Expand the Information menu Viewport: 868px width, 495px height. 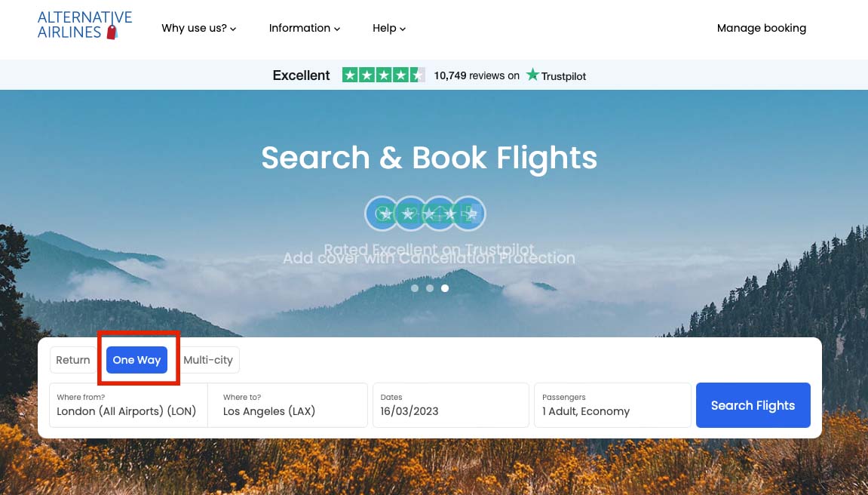tap(305, 28)
